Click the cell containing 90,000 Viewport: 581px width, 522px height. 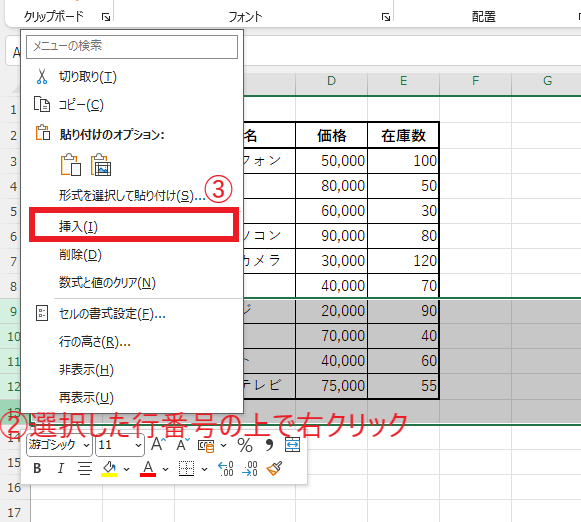[x=331, y=236]
